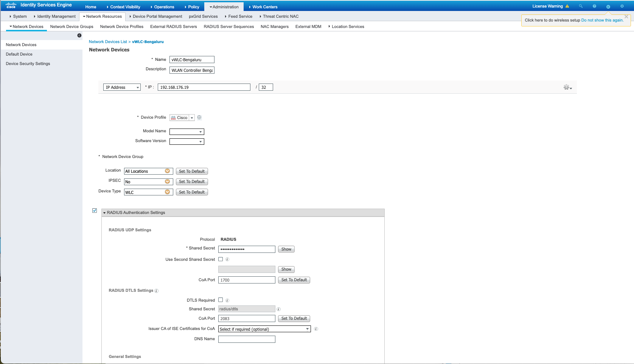Show the second shared secret
This screenshot has height=364, width=634.
(x=286, y=270)
